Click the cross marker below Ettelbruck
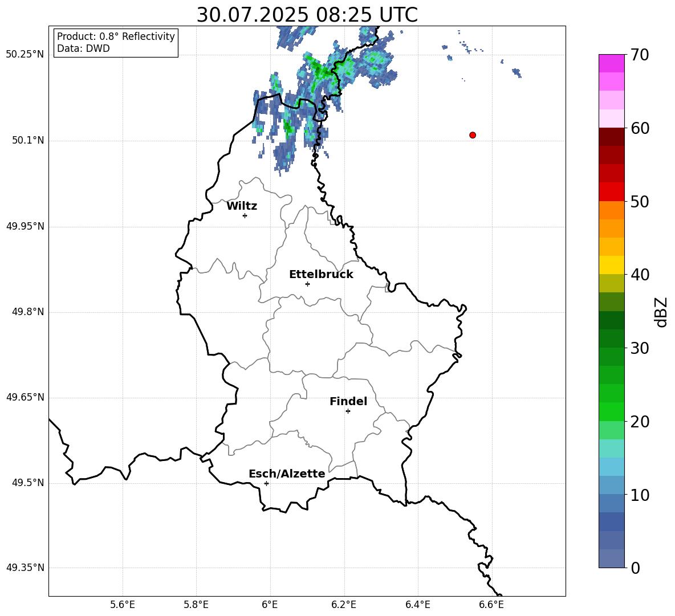This screenshot has height=616, width=675. [307, 284]
